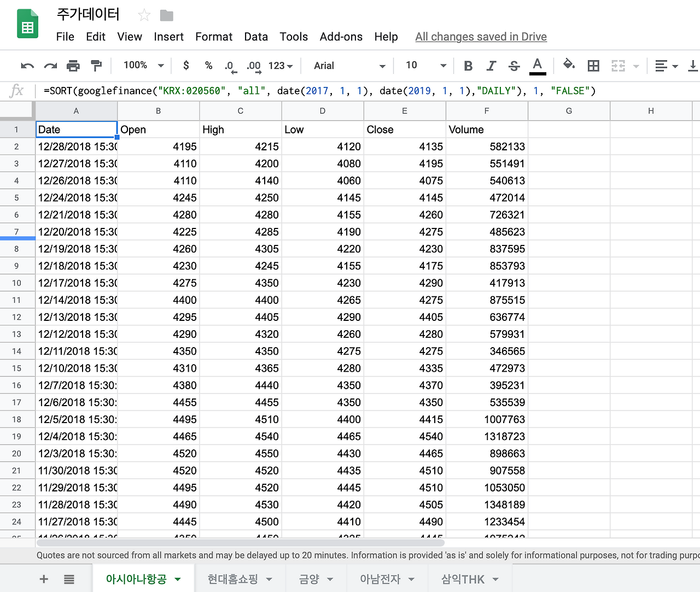Move document using the folder icon
This screenshot has height=592, width=700.
(167, 15)
